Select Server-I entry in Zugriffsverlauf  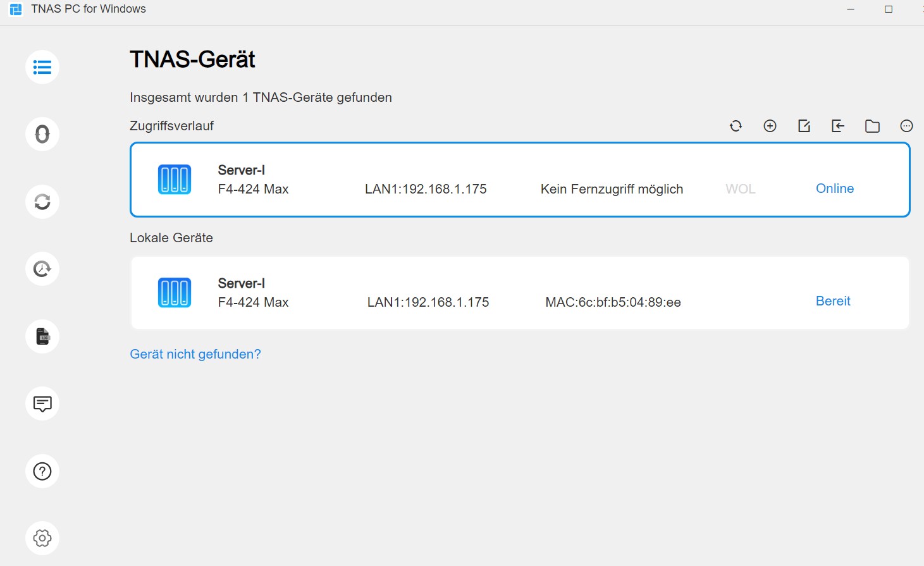pos(520,180)
